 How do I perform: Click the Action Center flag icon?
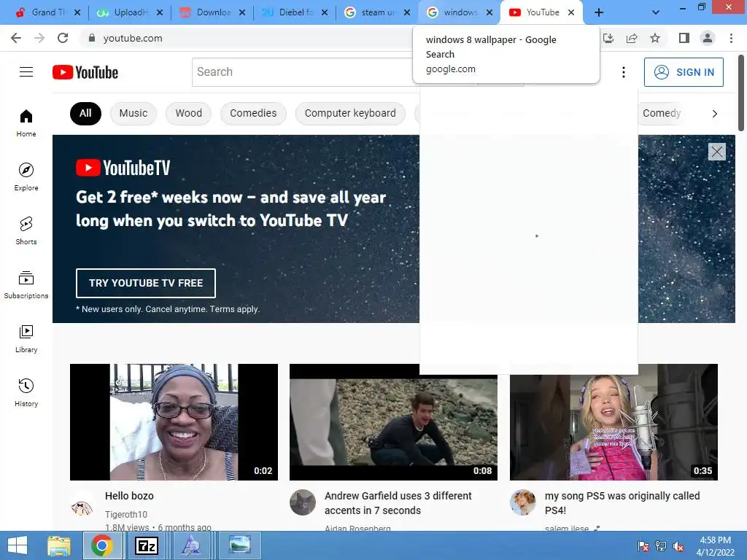coord(643,545)
